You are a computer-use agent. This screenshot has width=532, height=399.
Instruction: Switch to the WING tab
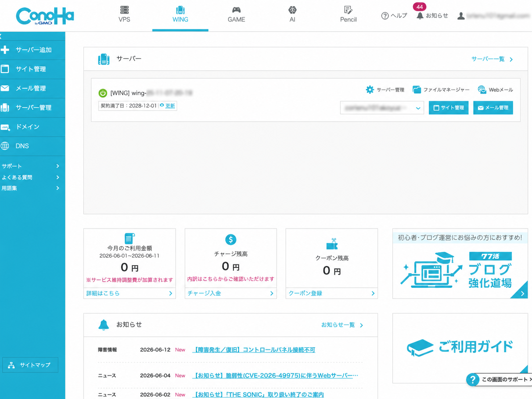180,15
